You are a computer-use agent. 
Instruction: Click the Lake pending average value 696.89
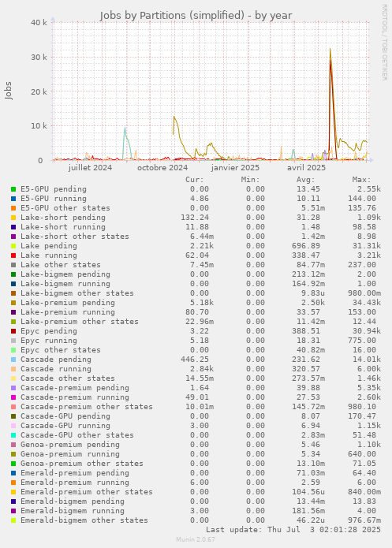pos(306,246)
